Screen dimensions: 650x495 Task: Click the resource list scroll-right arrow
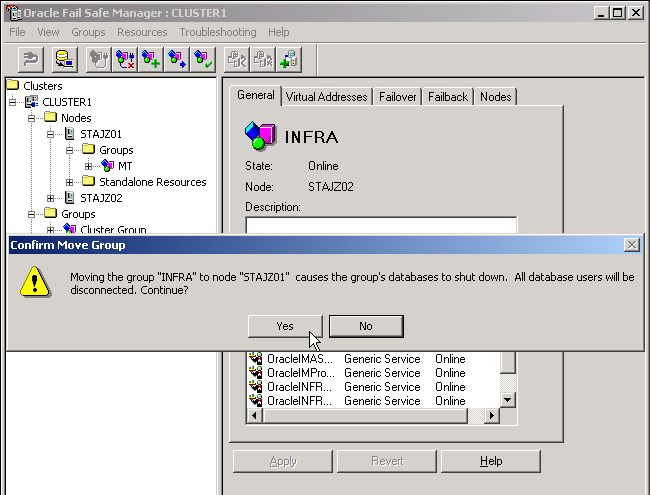click(492, 415)
